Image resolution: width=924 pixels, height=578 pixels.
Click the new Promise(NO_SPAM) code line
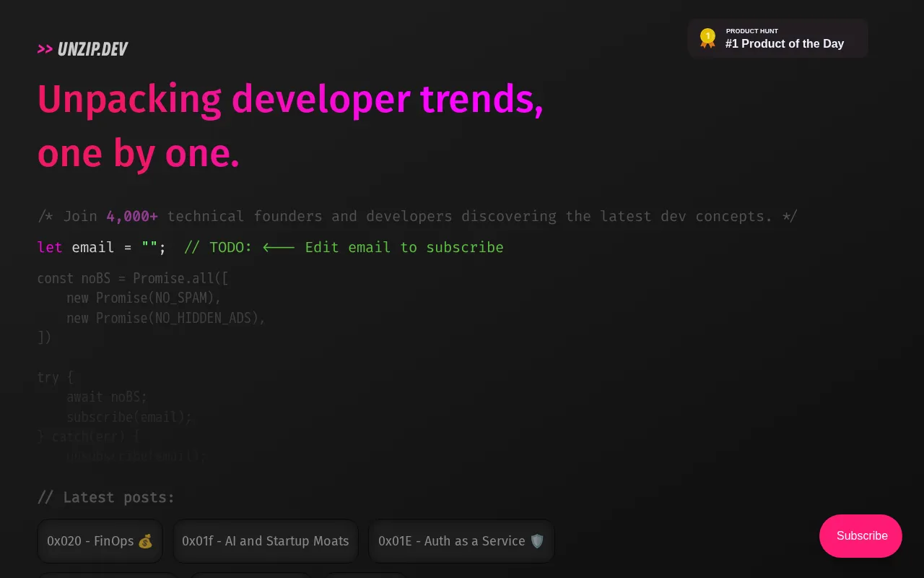tap(144, 298)
